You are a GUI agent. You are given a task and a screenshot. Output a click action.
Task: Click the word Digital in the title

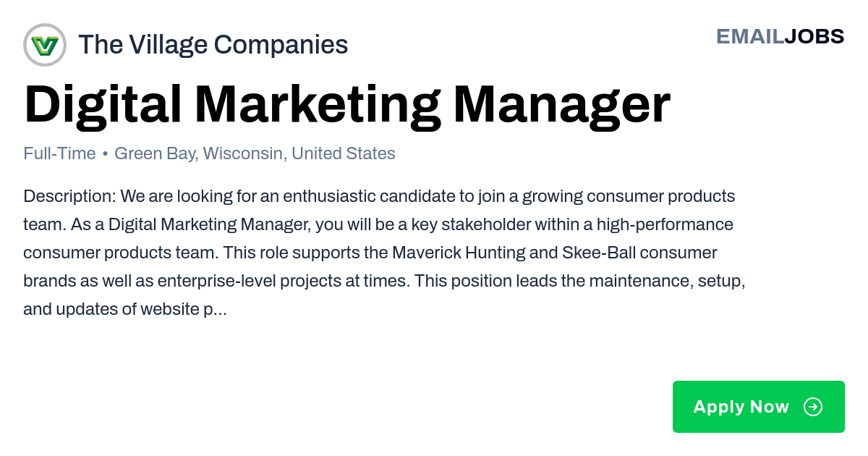tap(103, 106)
